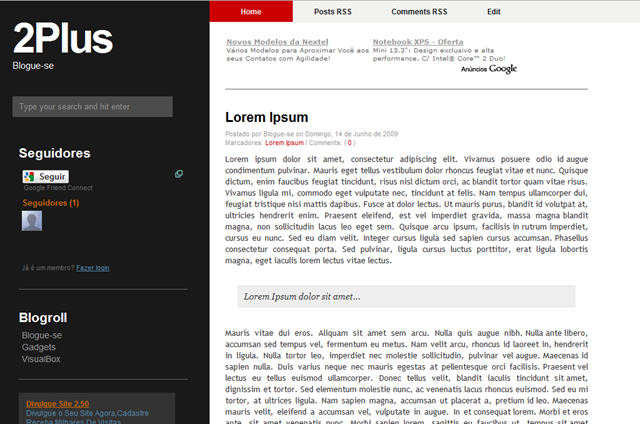The image size is (640, 424).
Task: Open the Comments RSS menu item
Action: pyautogui.click(x=419, y=11)
